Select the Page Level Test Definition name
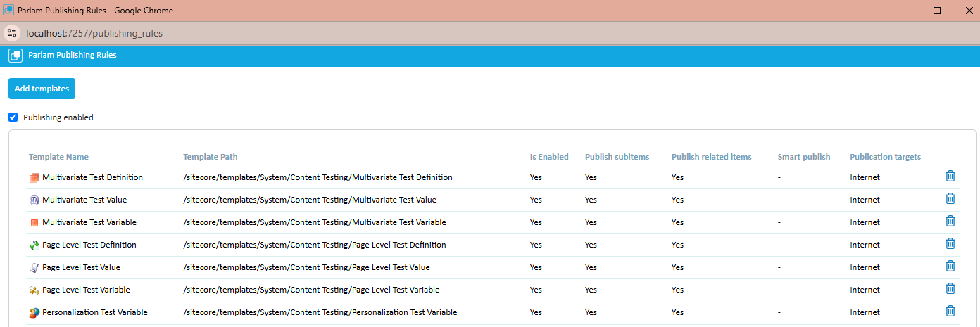Image resolution: width=980 pixels, height=327 pixels. [x=89, y=245]
